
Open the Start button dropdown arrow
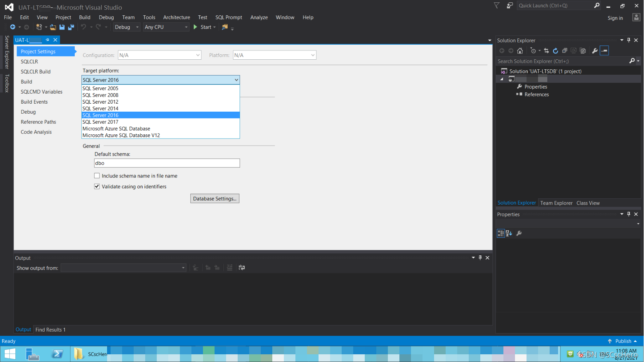click(215, 27)
